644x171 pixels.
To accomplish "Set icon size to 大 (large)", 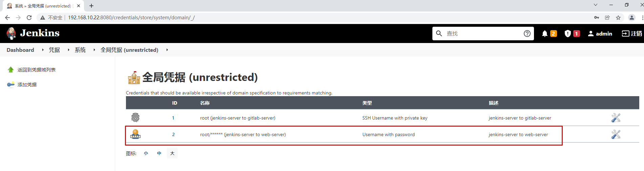I will coord(172,153).
